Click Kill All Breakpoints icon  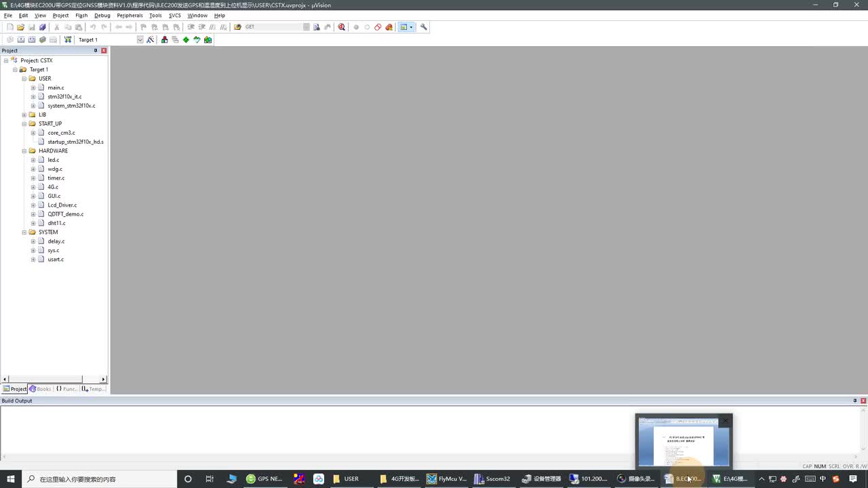tap(389, 27)
